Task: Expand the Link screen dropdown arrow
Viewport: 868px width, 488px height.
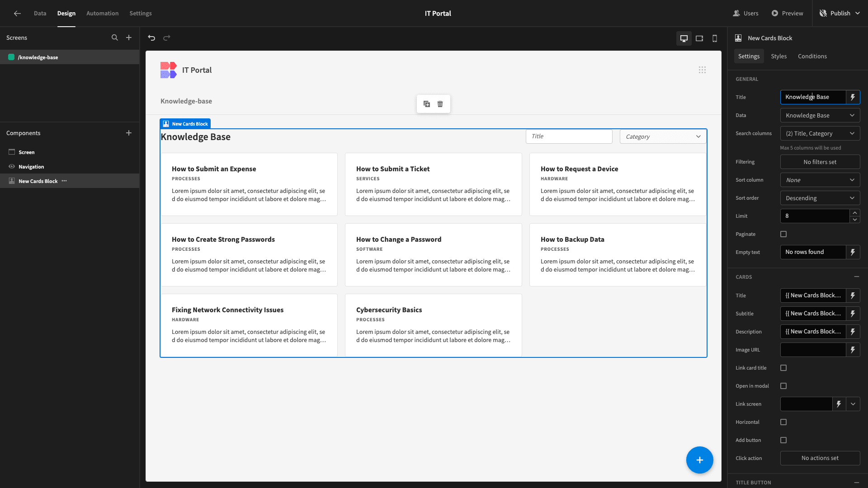Action: [x=853, y=404]
